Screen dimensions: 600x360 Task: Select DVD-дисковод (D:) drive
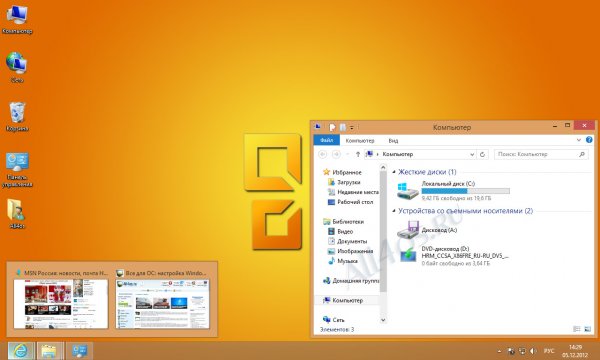pos(453,256)
